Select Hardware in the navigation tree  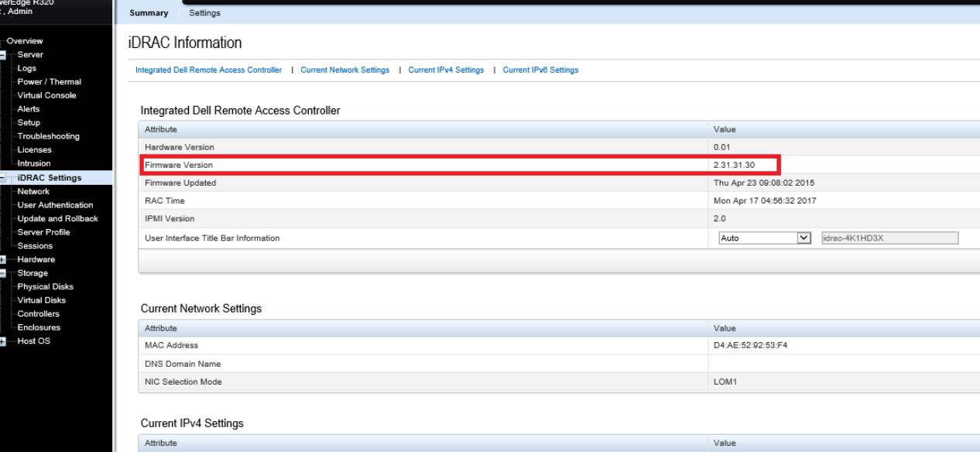tap(36, 259)
